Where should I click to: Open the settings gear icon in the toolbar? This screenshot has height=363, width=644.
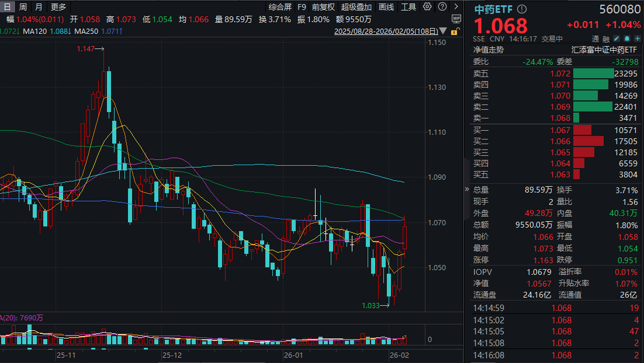[x=427, y=6]
